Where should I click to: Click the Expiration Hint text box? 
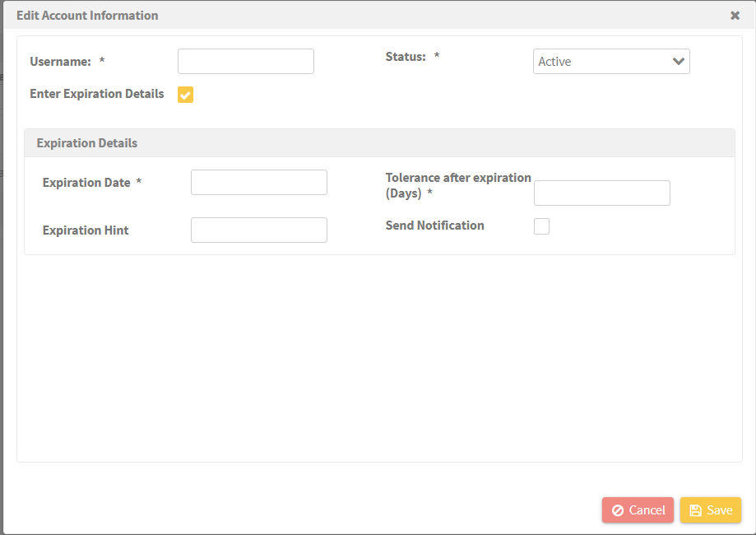pos(259,230)
